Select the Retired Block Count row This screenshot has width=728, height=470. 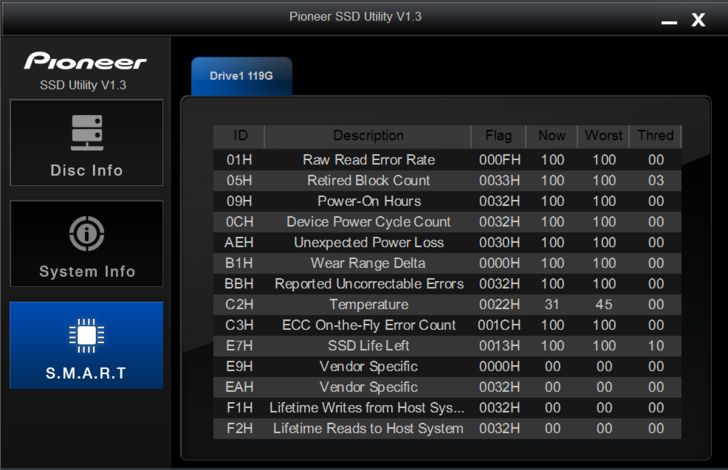pyautogui.click(x=447, y=181)
